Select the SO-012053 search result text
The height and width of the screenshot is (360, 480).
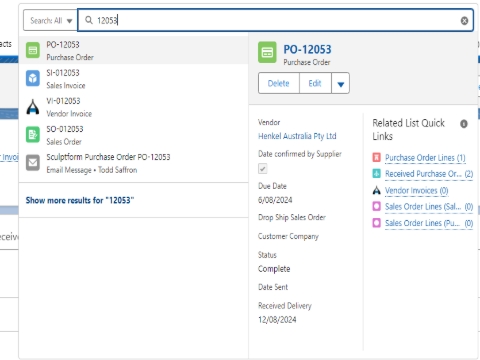[65, 129]
